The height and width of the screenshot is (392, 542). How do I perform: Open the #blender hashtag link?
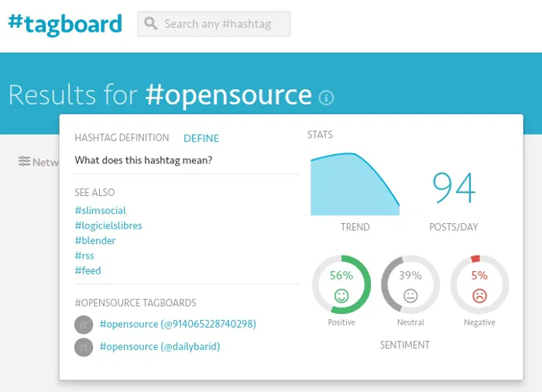(95, 240)
